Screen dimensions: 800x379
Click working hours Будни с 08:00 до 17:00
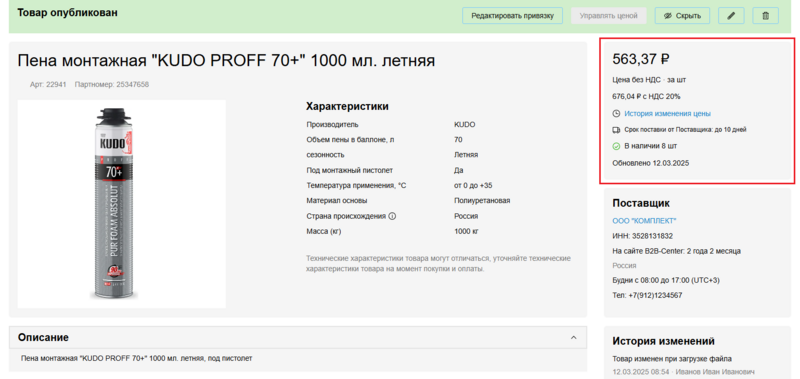[666, 281]
